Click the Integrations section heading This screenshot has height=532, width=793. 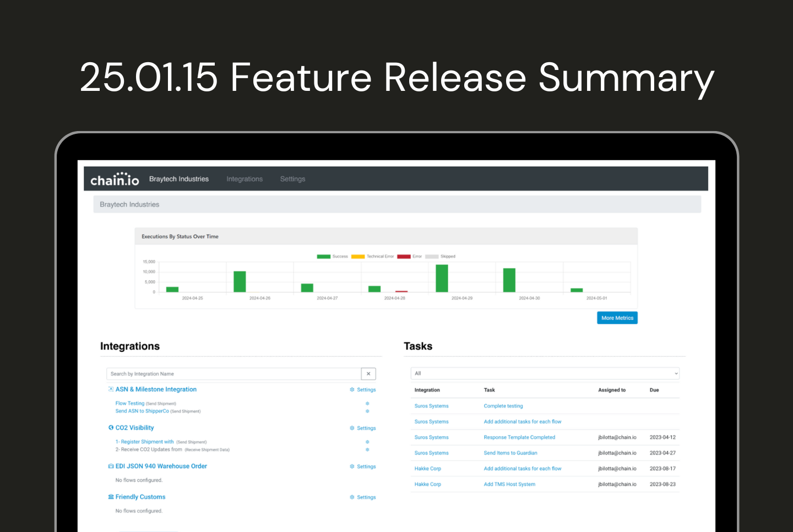point(130,346)
